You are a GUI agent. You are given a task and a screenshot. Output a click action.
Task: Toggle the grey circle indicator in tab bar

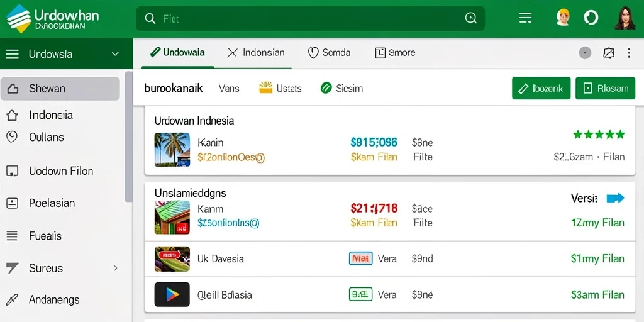pos(586,53)
